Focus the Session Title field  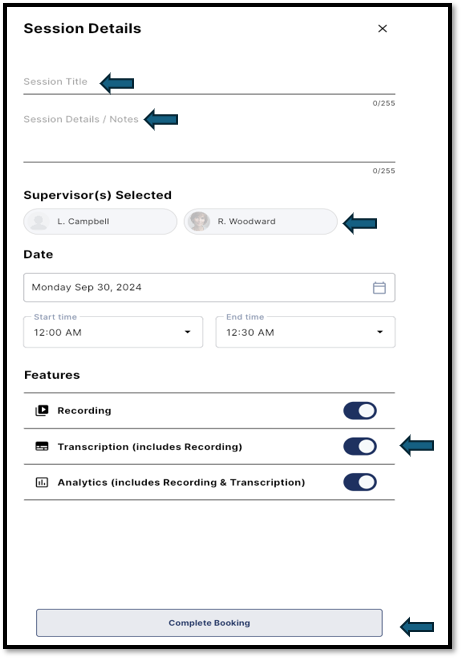coord(209,82)
